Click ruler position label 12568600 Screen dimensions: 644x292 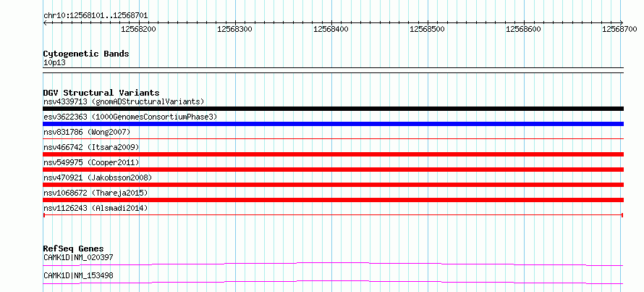click(x=523, y=29)
